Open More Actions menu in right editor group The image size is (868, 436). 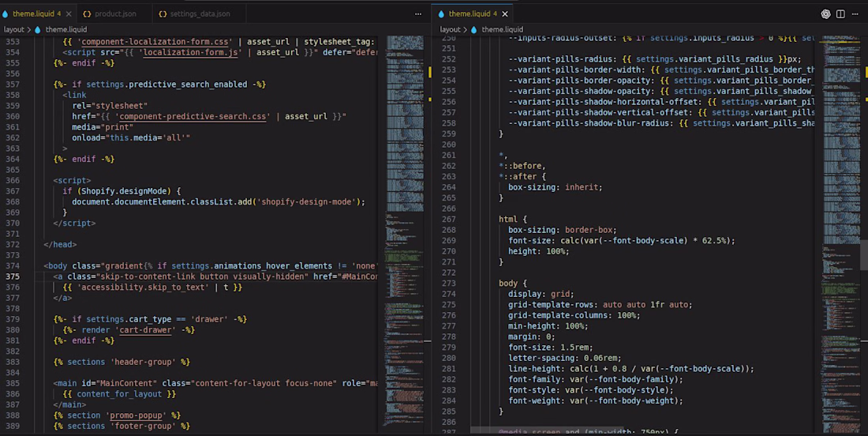pyautogui.click(x=855, y=13)
